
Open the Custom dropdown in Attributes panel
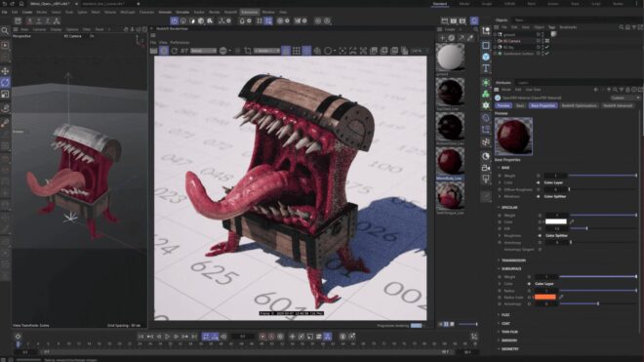(625, 98)
